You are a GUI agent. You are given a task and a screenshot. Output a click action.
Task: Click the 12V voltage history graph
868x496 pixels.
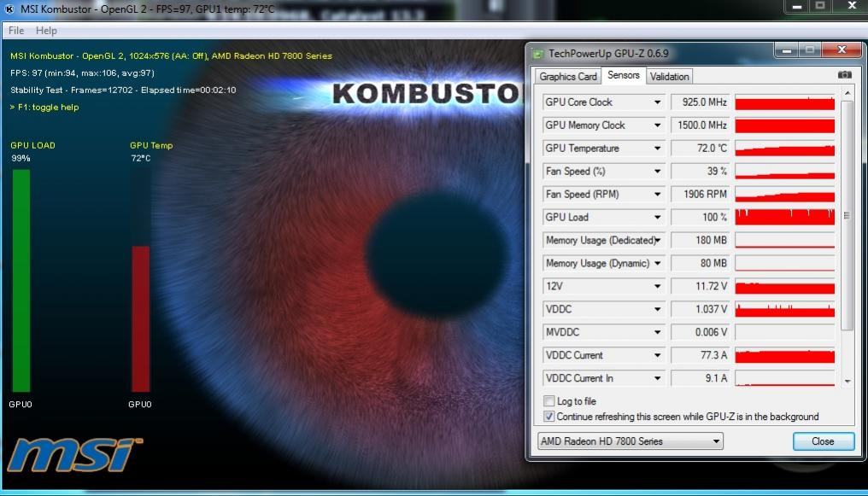(x=784, y=287)
